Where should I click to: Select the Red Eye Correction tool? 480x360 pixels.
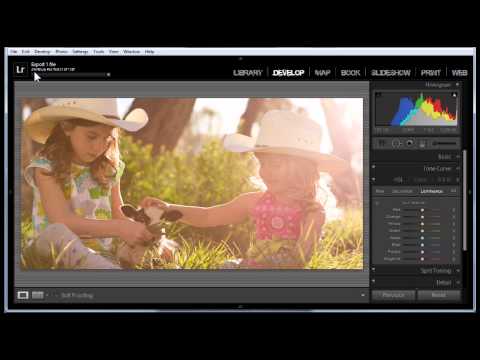410,143
